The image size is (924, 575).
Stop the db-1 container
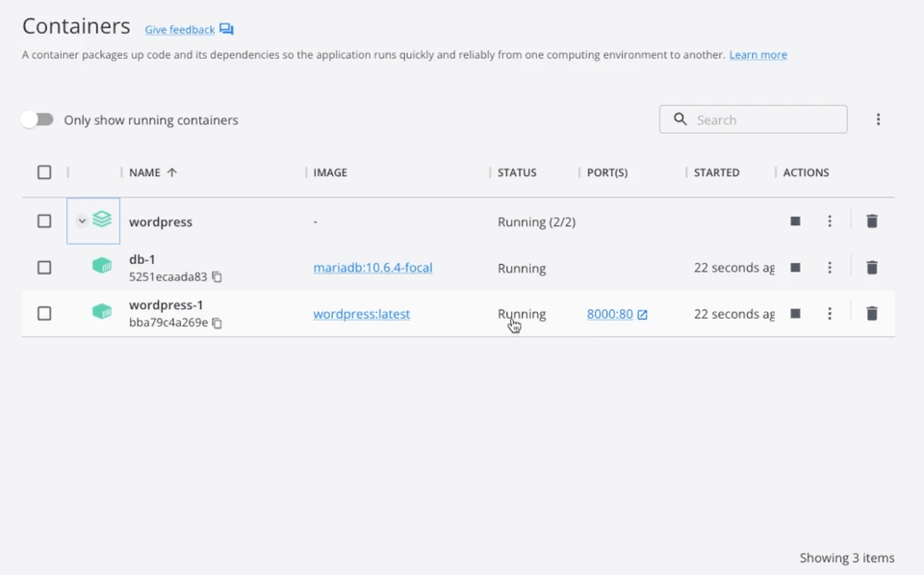(x=795, y=268)
